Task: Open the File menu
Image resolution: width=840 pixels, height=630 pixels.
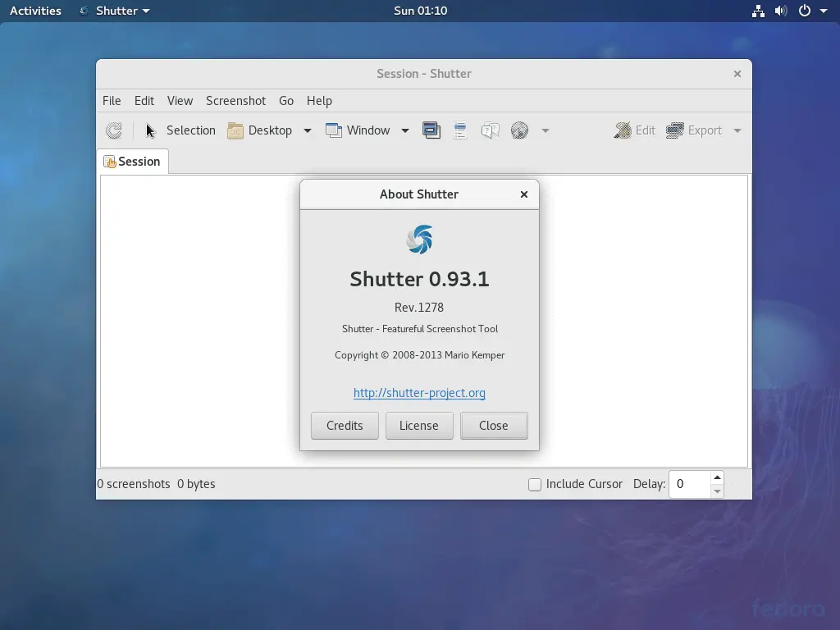Action: pyautogui.click(x=112, y=101)
